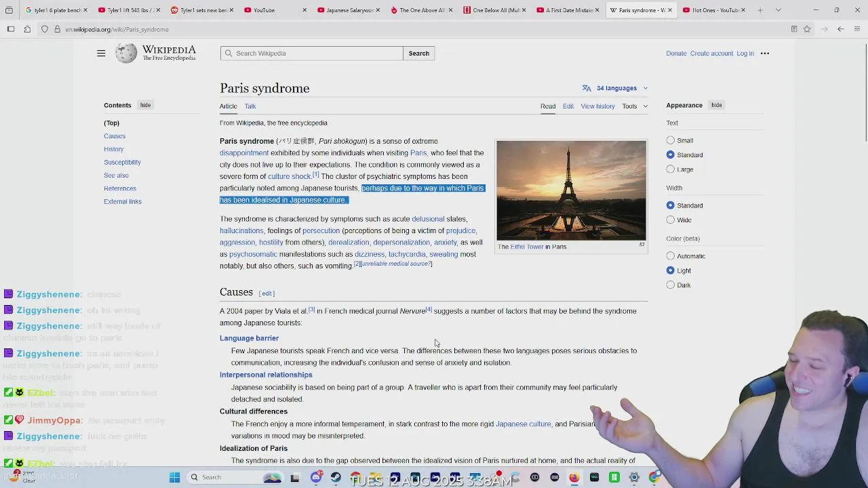The width and height of the screenshot is (868, 488).
Task: Close the 'YouTube' tab
Action: click(304, 10)
